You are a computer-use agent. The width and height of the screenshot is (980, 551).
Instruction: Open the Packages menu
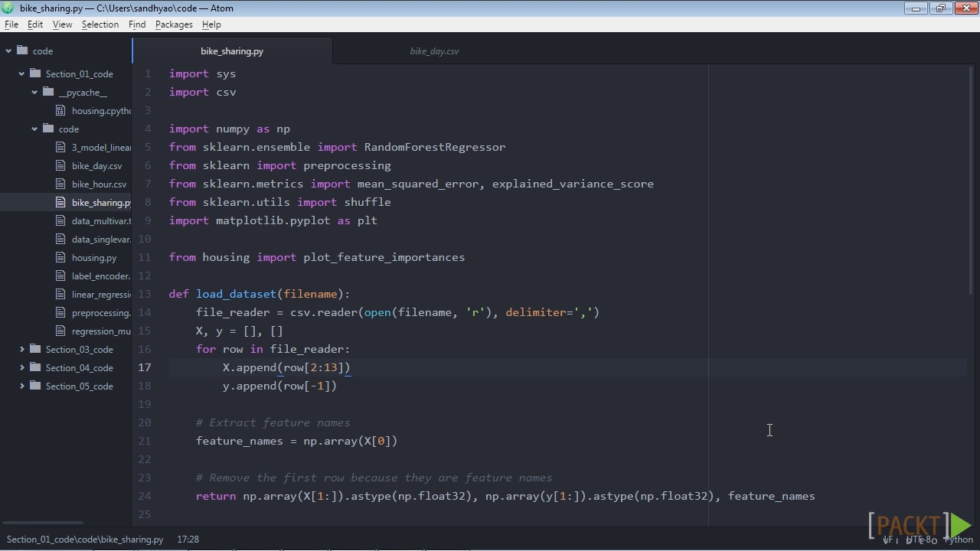tap(174, 24)
